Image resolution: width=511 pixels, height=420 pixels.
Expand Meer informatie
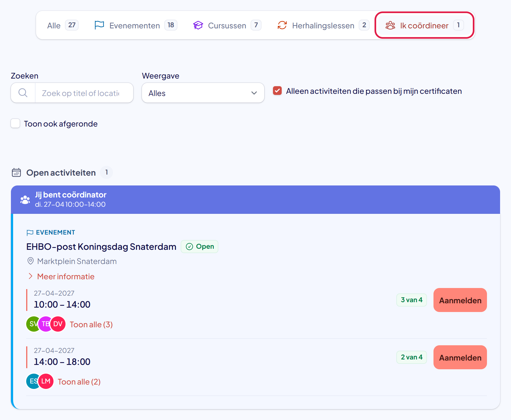coord(61,276)
